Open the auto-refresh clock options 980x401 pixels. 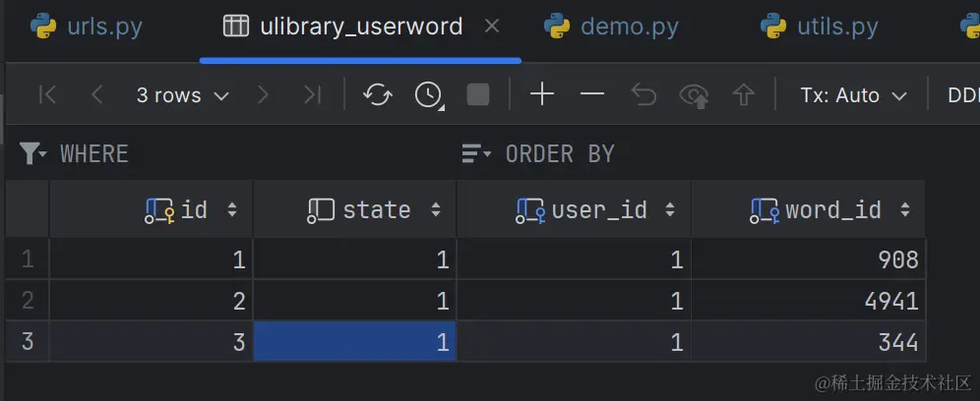pyautogui.click(x=429, y=95)
